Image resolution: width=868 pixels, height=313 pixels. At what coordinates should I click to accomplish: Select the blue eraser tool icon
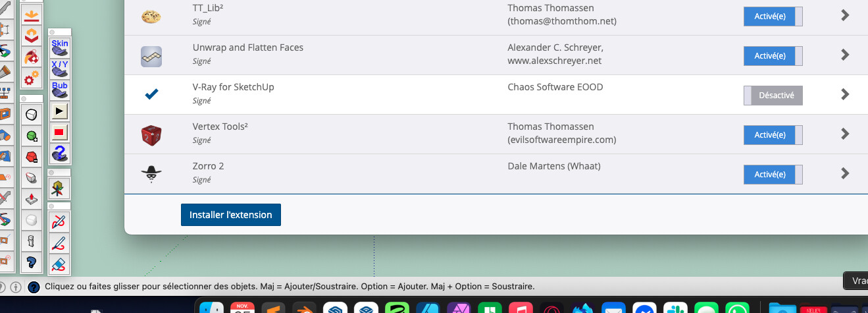point(59,264)
